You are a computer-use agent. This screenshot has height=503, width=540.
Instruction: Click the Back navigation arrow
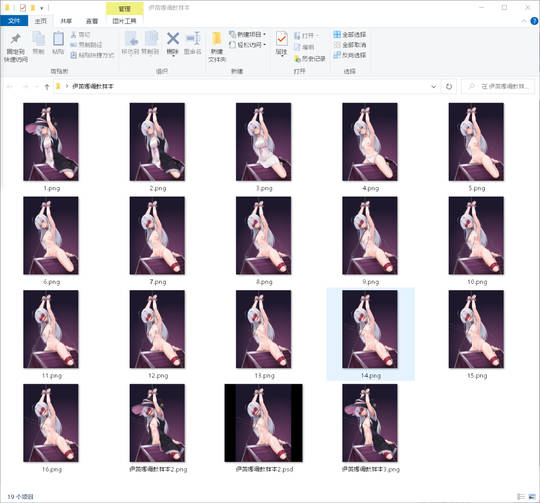pos(10,86)
